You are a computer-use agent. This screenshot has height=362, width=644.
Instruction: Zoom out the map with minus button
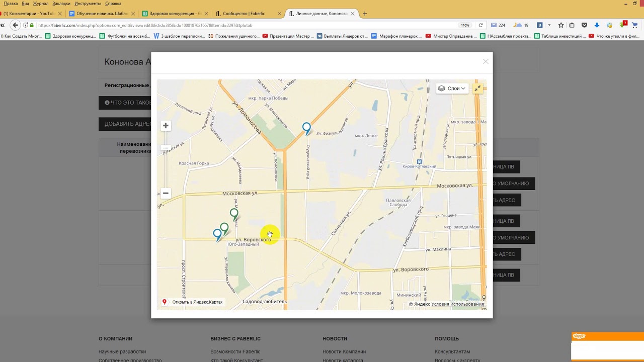166,193
